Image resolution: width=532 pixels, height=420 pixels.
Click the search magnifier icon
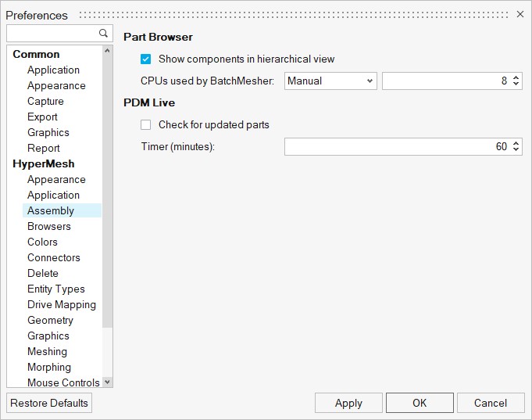pos(103,34)
